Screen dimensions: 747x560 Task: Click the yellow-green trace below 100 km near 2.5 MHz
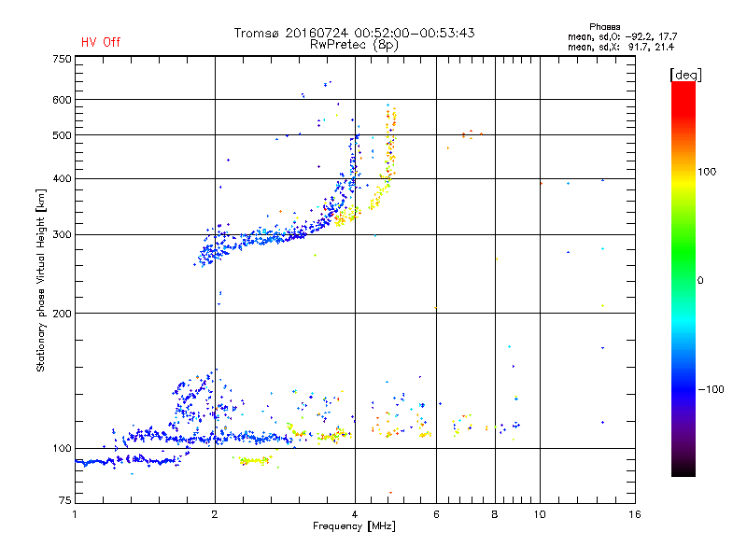click(255, 460)
